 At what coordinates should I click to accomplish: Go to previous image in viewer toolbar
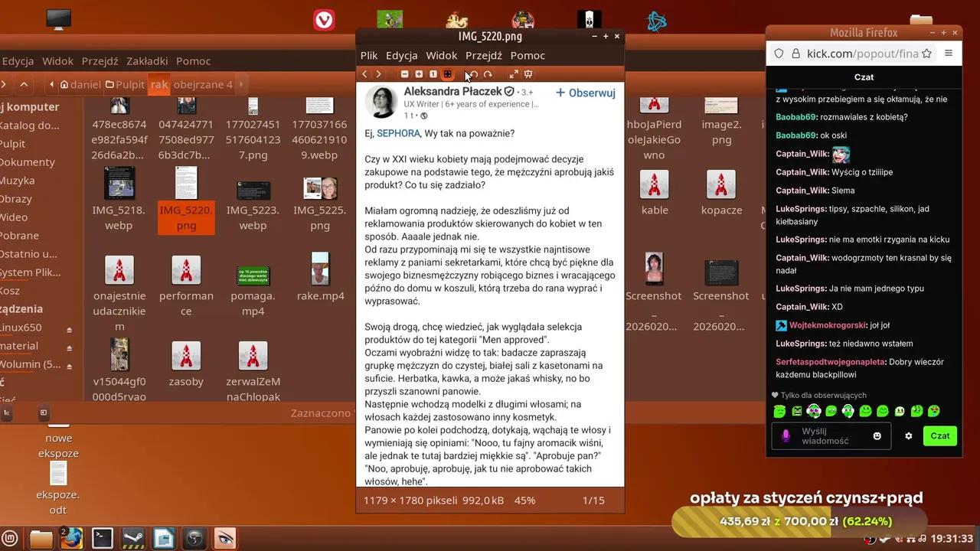(364, 74)
